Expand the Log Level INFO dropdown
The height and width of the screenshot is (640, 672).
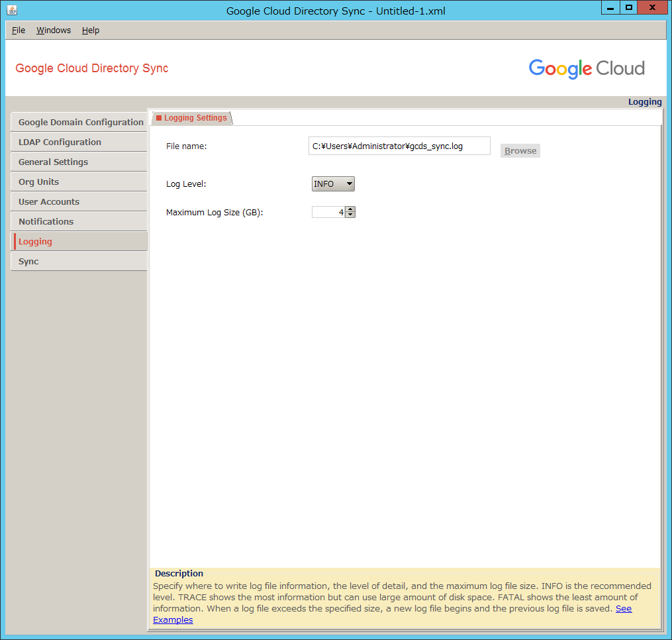333,184
